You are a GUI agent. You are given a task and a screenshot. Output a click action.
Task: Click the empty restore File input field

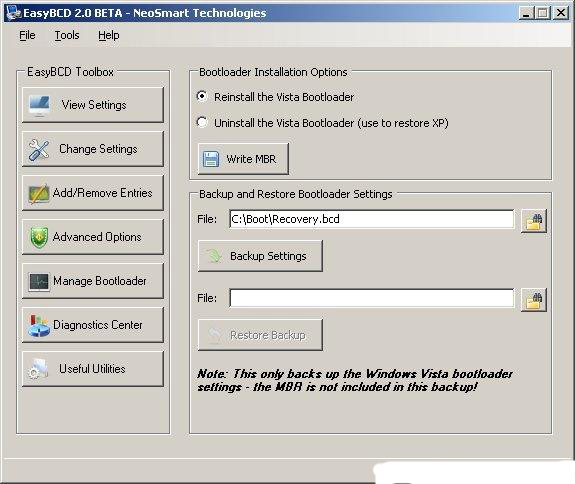click(371, 298)
